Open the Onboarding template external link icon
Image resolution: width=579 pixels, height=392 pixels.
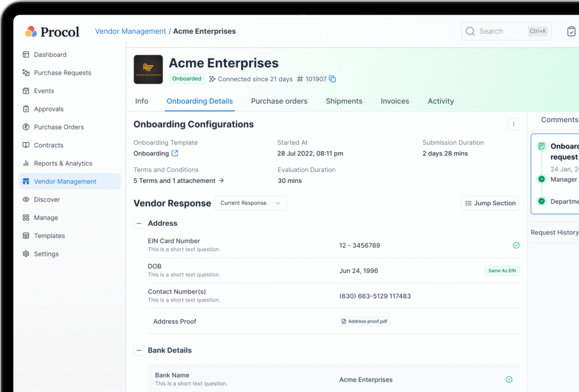[175, 154]
